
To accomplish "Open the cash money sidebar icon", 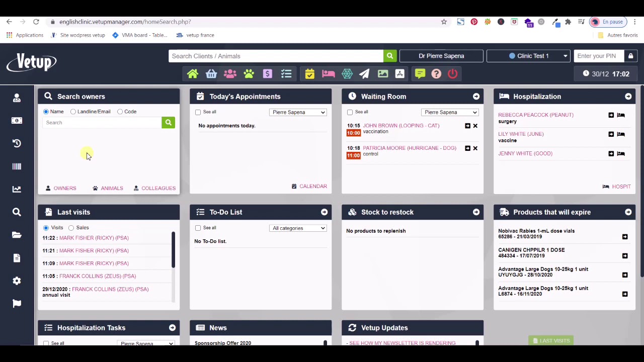I will click(17, 121).
